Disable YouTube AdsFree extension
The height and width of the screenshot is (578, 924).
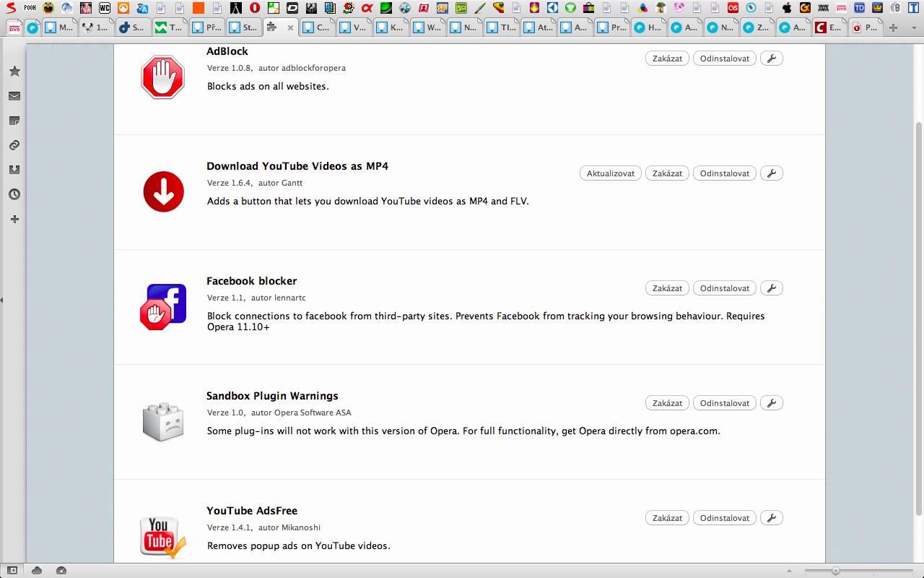[667, 518]
